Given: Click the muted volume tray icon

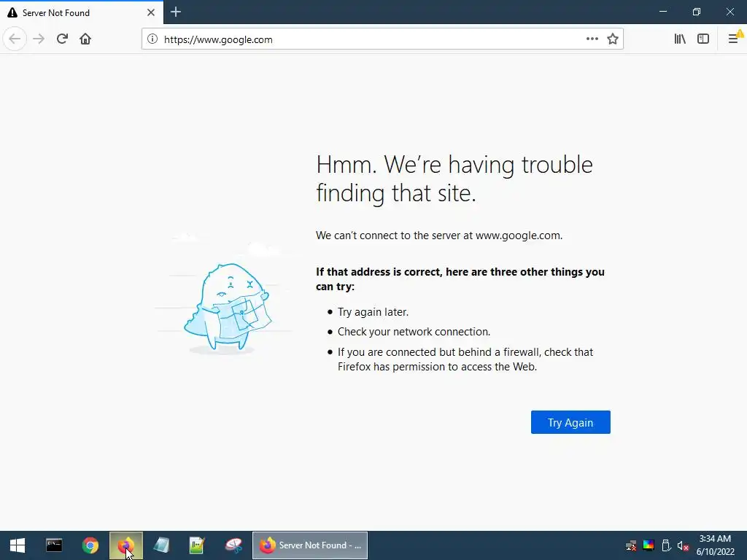Looking at the screenshot, I should tap(683, 545).
